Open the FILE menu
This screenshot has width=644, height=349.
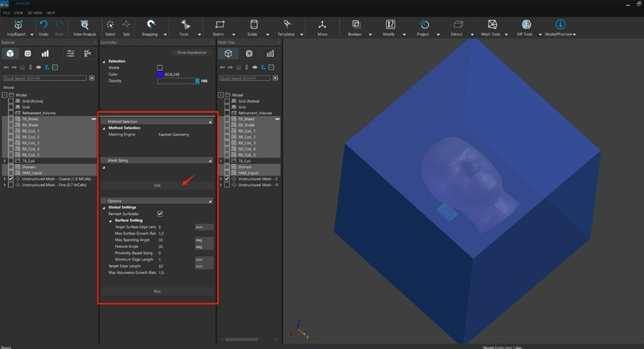pyautogui.click(x=7, y=13)
